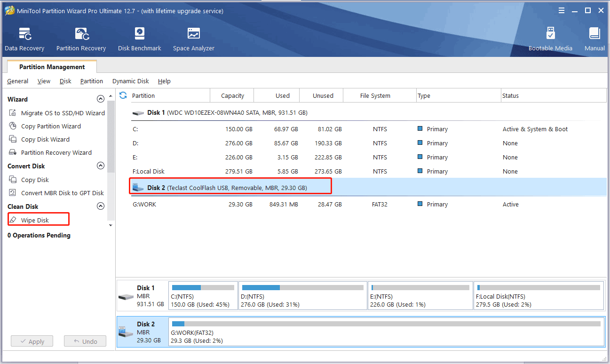Launch Partition Recovery from the toolbar

81,40
